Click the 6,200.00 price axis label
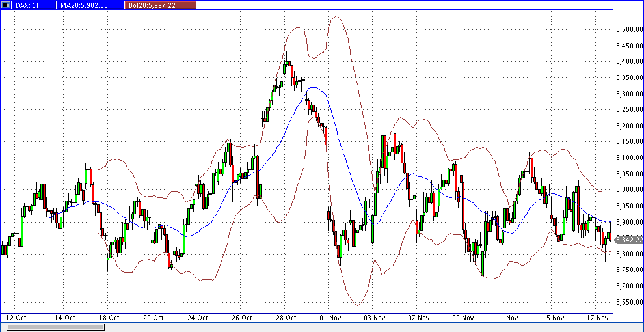The image size is (644, 332). 629,126
